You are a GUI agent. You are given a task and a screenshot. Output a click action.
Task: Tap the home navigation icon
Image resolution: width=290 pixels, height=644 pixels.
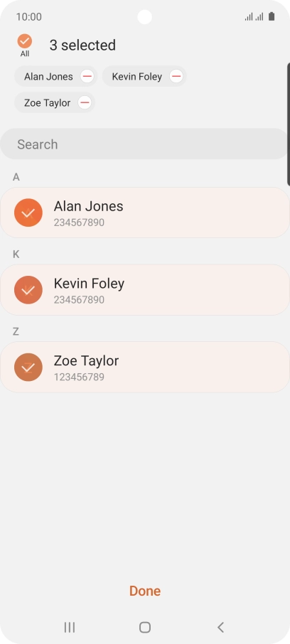click(145, 627)
